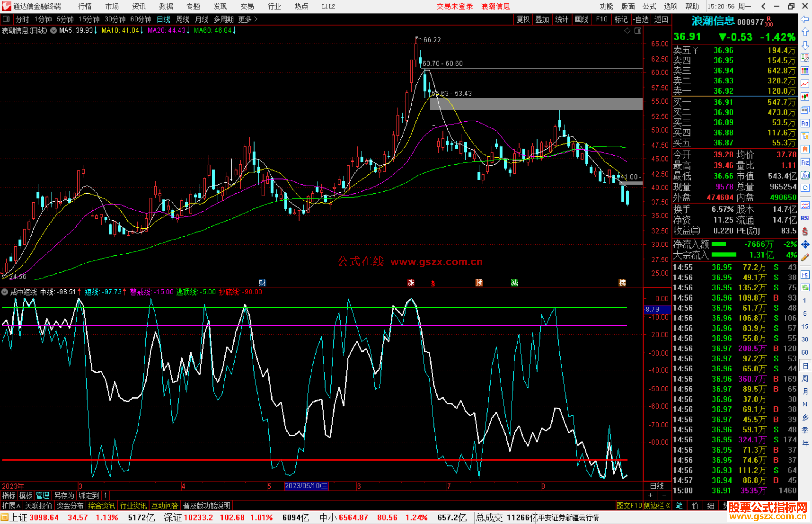Toggle the left panel button beside 分时
812x524 pixels.
[x=6, y=19]
